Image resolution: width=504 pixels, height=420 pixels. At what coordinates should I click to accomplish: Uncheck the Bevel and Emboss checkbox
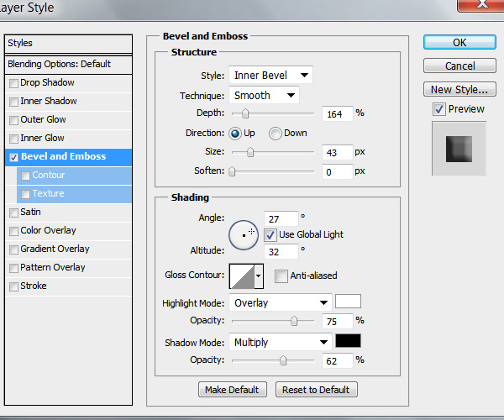click(x=13, y=157)
